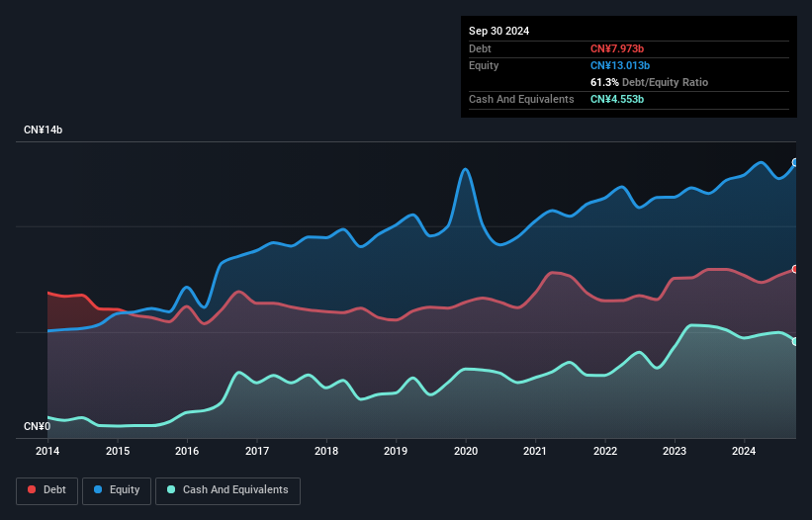This screenshot has width=812, height=520.
Task: Click the 2022 x-axis label
Action: [605, 451]
